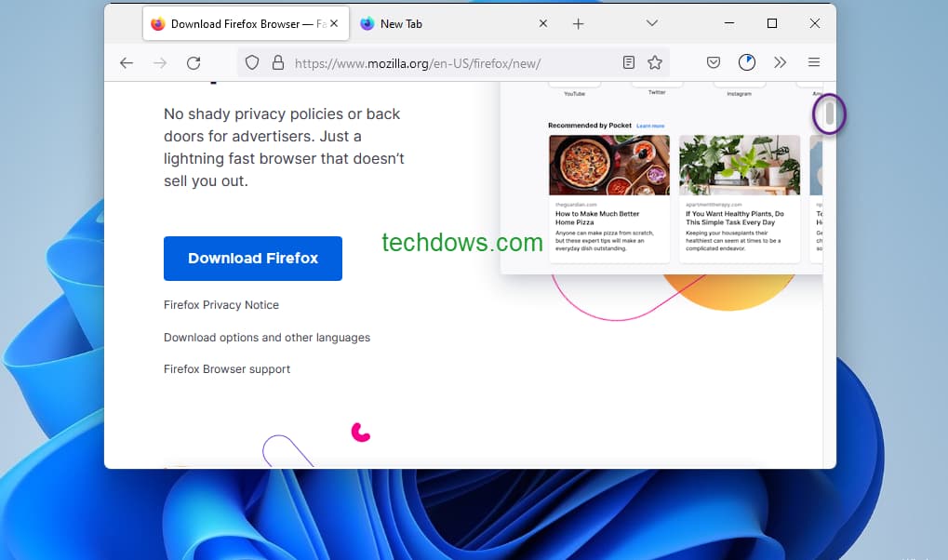Screen dimensions: 948x560
Task: Open Download options and other languages link
Action: pyautogui.click(x=267, y=338)
